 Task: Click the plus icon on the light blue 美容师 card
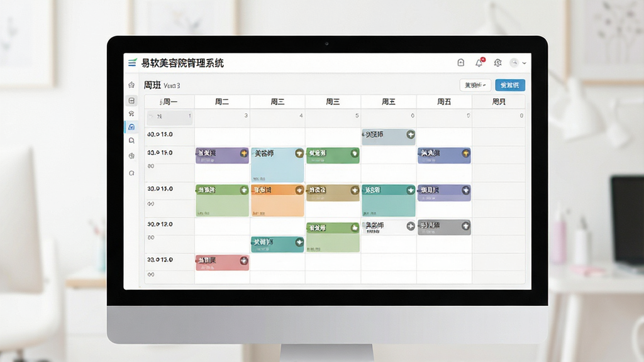point(299,153)
